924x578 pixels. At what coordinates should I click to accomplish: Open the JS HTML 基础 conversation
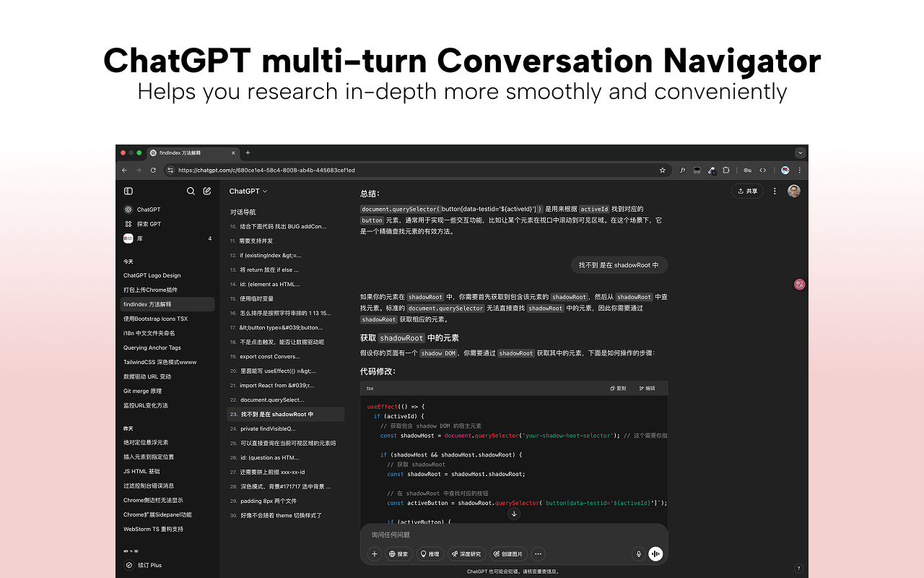[167, 471]
